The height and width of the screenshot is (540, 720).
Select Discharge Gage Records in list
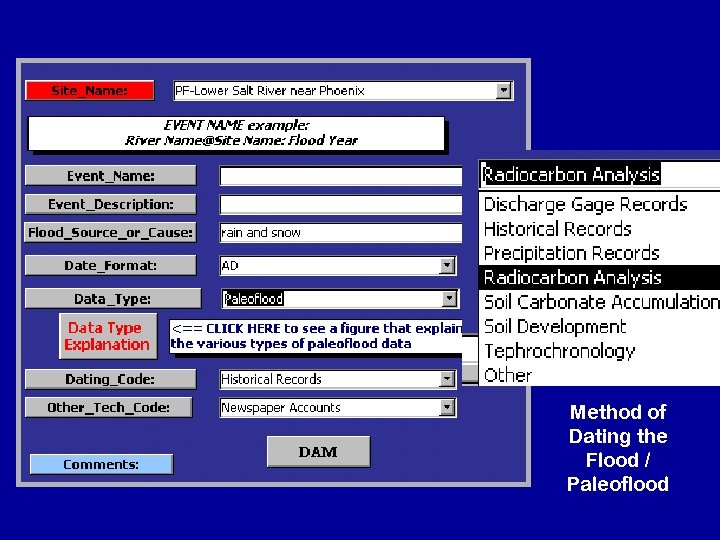tap(599, 204)
